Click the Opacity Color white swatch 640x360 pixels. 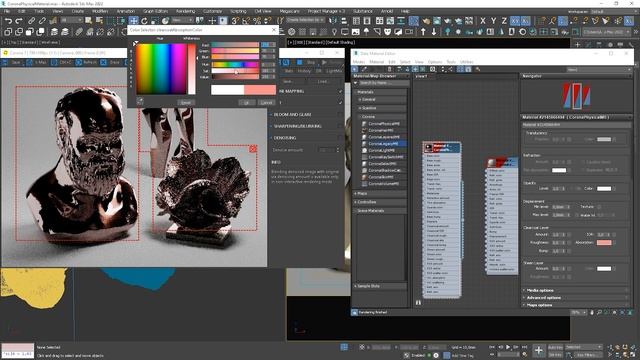coord(604,189)
